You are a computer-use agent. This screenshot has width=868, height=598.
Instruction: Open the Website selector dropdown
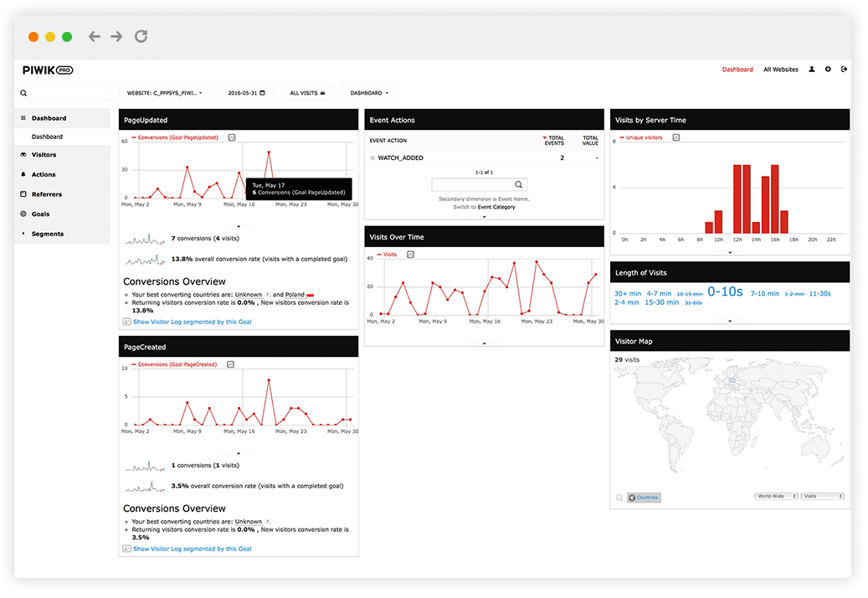[x=164, y=93]
